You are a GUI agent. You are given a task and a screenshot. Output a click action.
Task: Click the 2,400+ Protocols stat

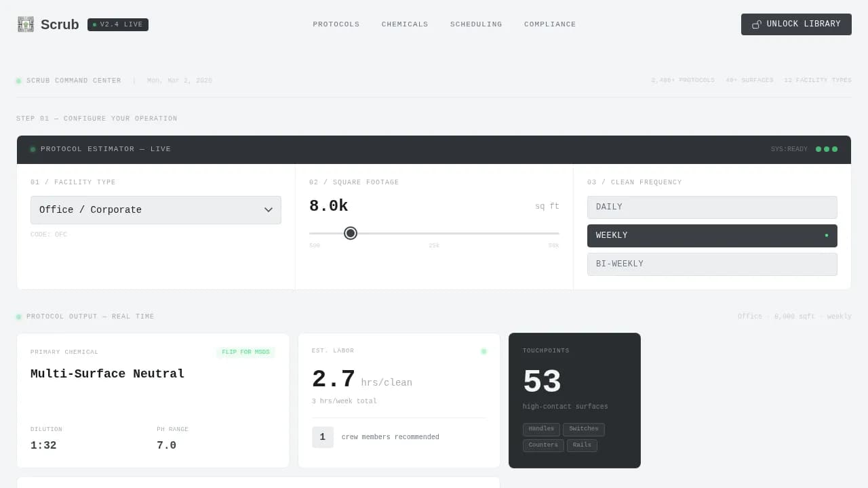pos(683,81)
